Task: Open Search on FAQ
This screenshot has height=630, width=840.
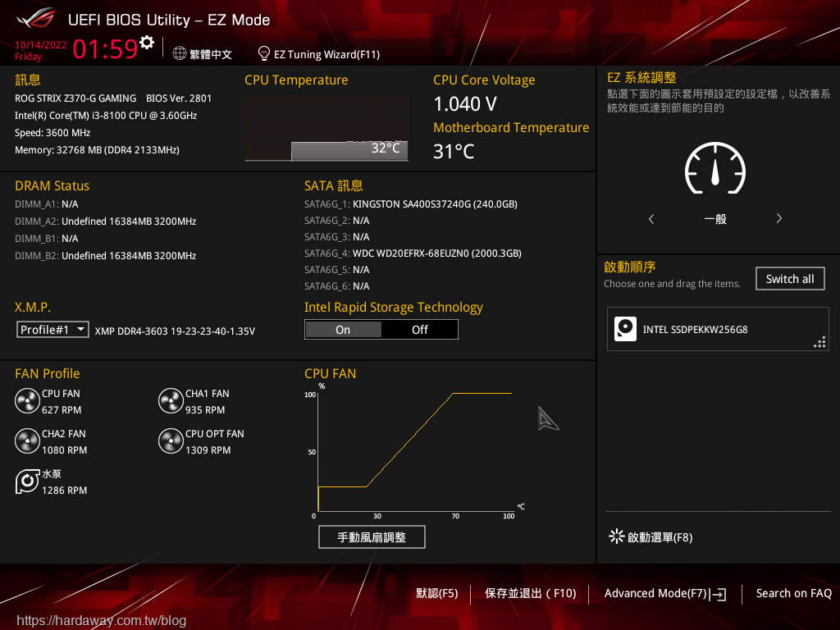Action: pyautogui.click(x=793, y=593)
